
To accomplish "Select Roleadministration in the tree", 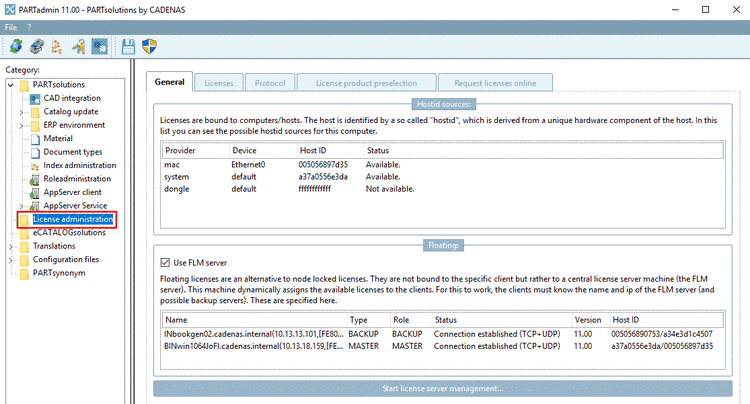I will 77,179.
